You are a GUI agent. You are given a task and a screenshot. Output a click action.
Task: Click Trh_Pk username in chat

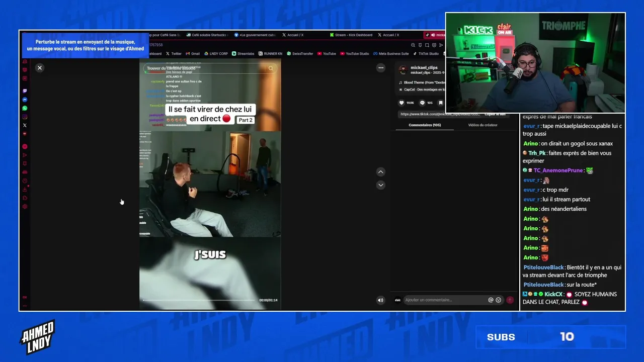point(537,153)
